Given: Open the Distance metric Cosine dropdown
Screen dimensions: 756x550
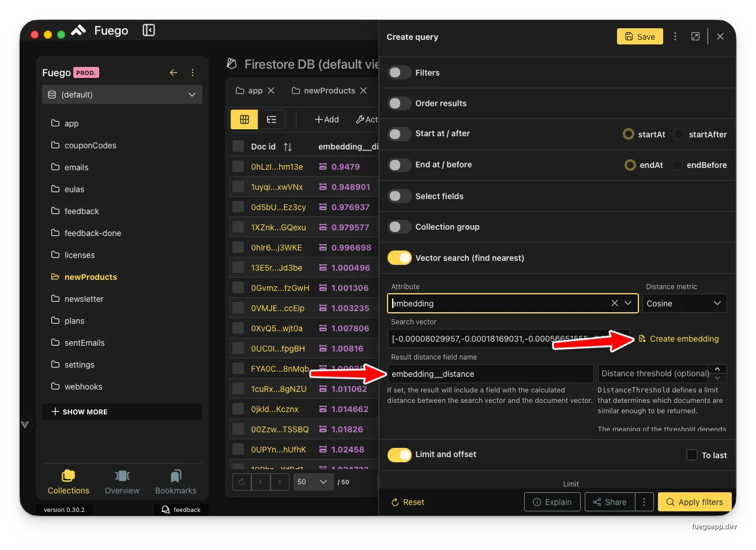Looking at the screenshot, I should click(x=684, y=304).
